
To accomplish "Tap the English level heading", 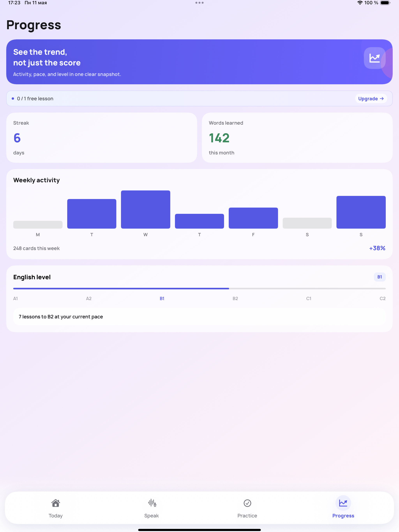I will pyautogui.click(x=32, y=277).
